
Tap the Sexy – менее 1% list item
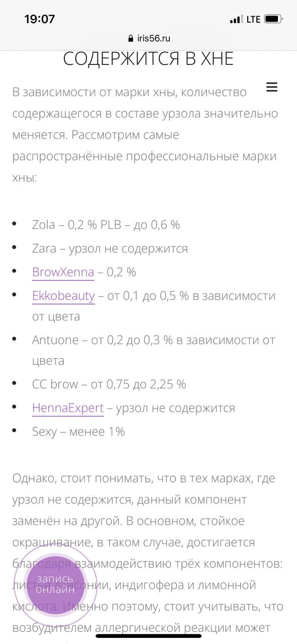point(78,432)
